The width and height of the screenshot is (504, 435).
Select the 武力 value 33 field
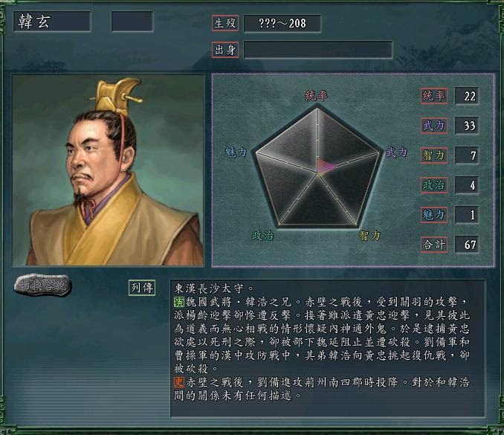point(467,126)
